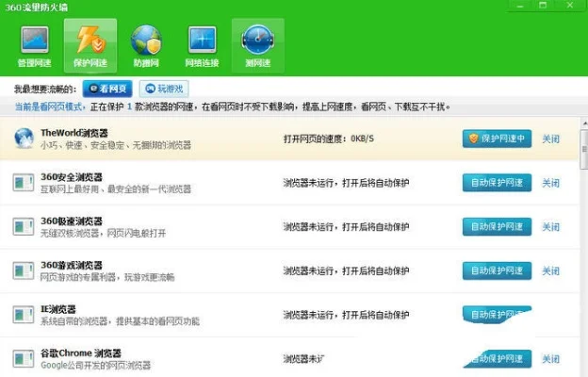Click 关闭 link for 360安全浏览器

[550, 183]
